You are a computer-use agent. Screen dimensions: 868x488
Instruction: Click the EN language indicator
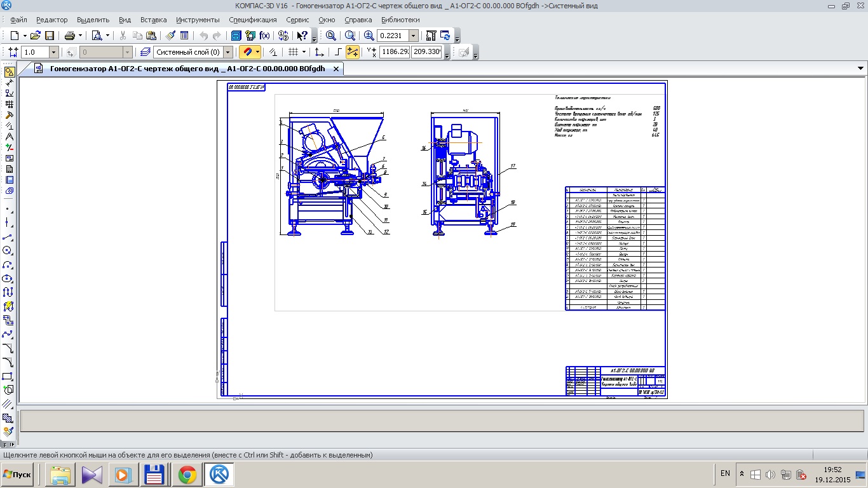click(725, 473)
